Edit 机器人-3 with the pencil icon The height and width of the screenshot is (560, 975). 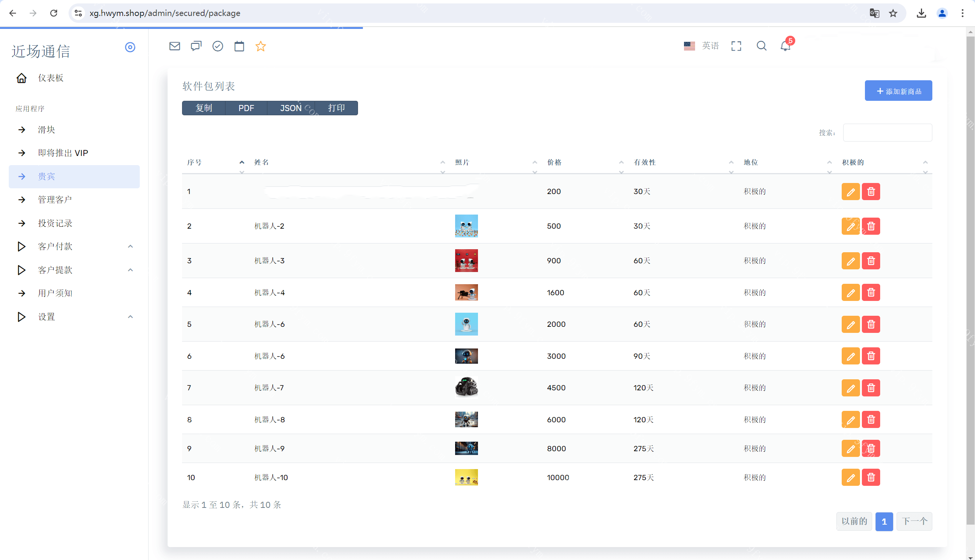click(850, 261)
